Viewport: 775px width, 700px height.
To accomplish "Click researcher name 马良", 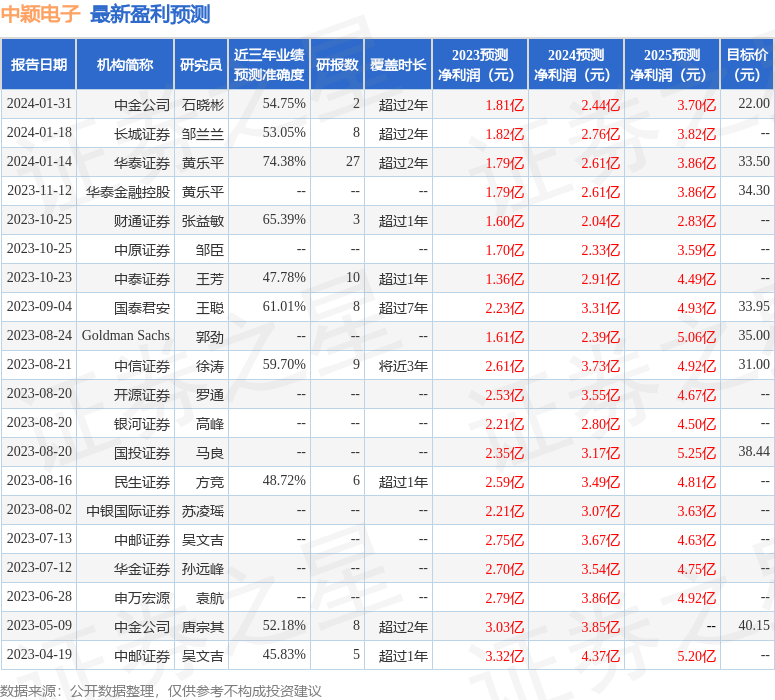I will pos(210,453).
